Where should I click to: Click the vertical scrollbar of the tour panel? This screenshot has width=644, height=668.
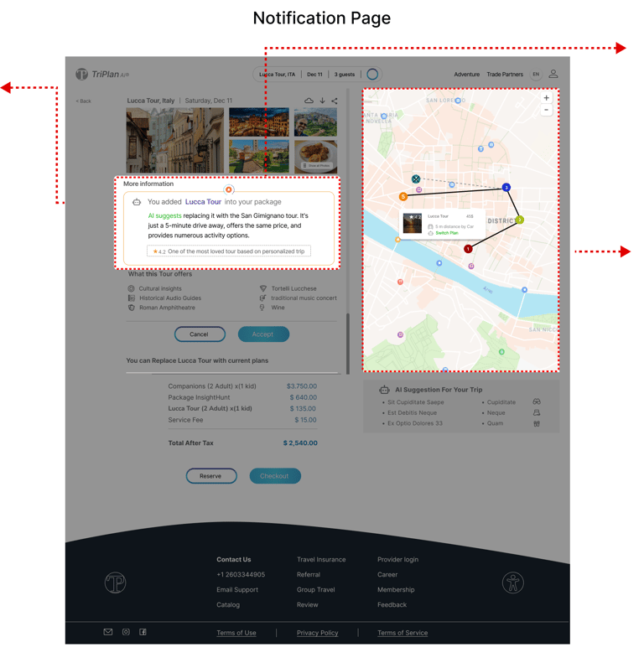click(x=348, y=343)
